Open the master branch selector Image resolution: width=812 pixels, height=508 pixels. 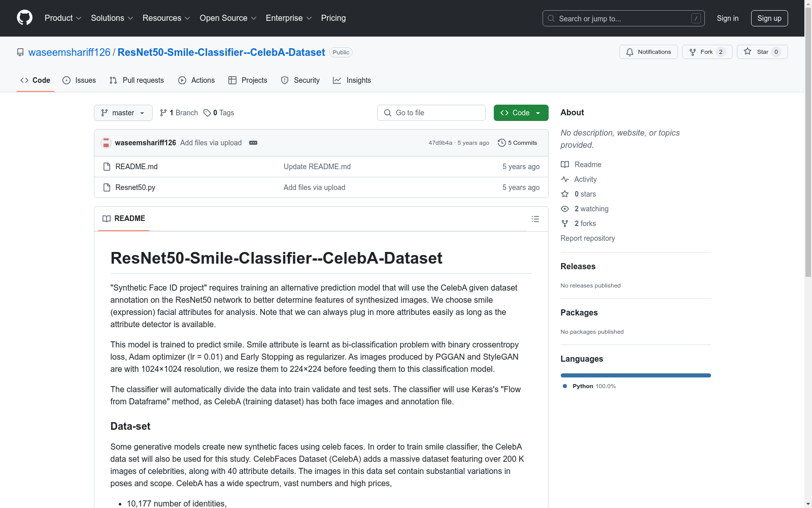(123, 113)
